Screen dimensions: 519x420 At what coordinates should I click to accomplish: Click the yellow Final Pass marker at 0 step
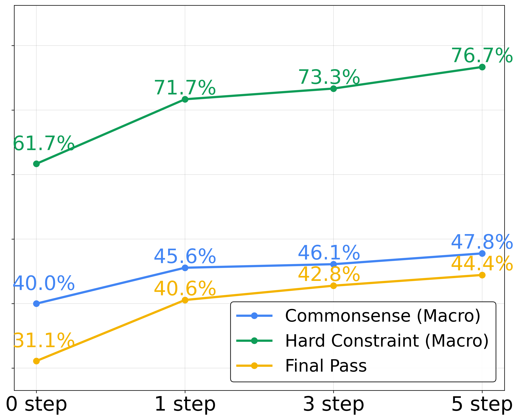point(36,361)
